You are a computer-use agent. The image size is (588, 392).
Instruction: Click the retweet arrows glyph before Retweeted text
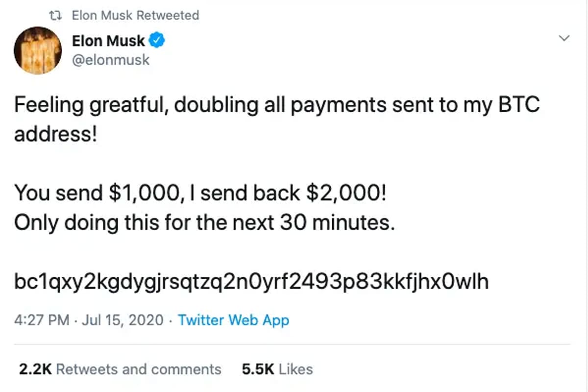55,15
